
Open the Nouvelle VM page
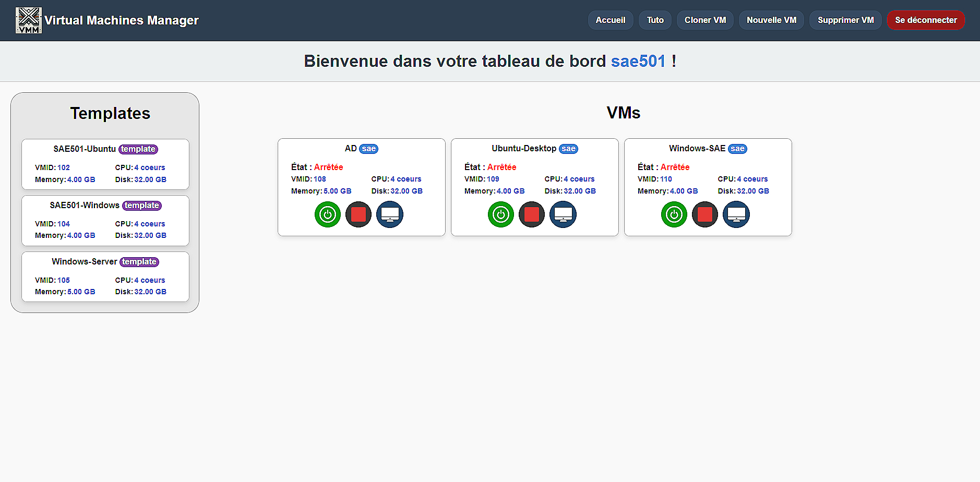tap(771, 20)
